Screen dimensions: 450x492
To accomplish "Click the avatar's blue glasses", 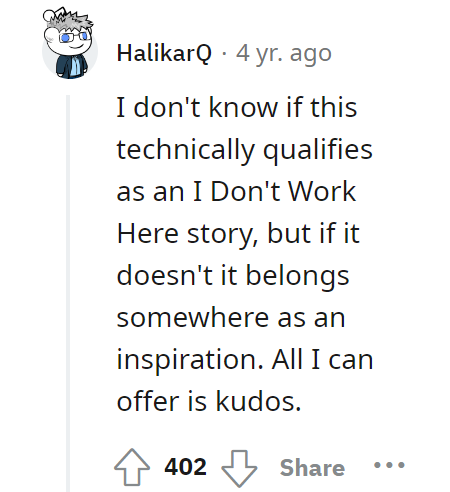I will point(74,37).
